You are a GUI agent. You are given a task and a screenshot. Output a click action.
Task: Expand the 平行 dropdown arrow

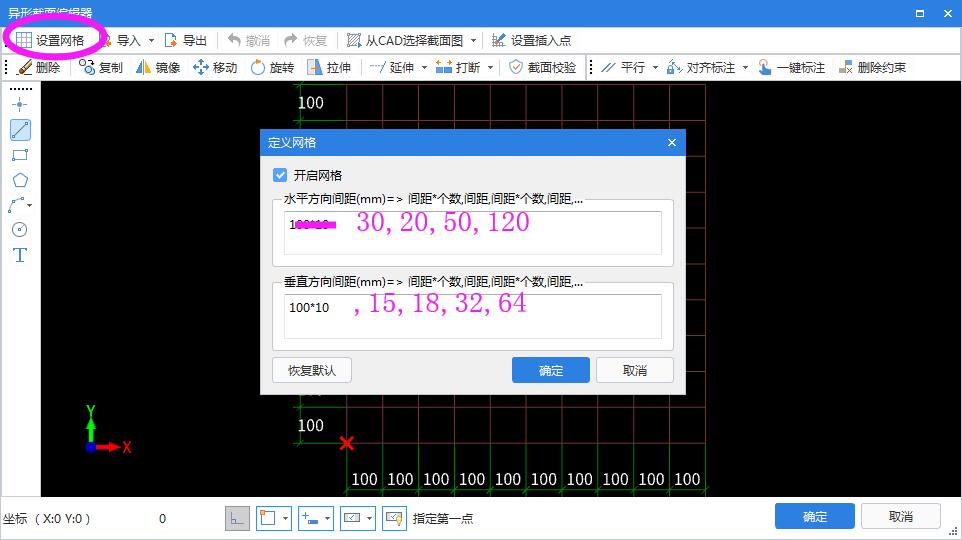(655, 68)
